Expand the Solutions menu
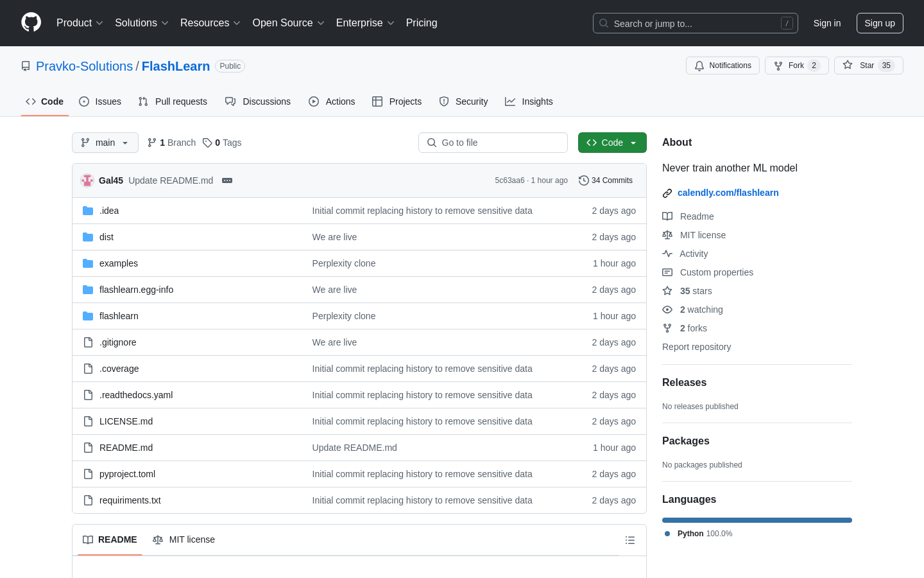The height and width of the screenshot is (578, 924). pos(142,23)
